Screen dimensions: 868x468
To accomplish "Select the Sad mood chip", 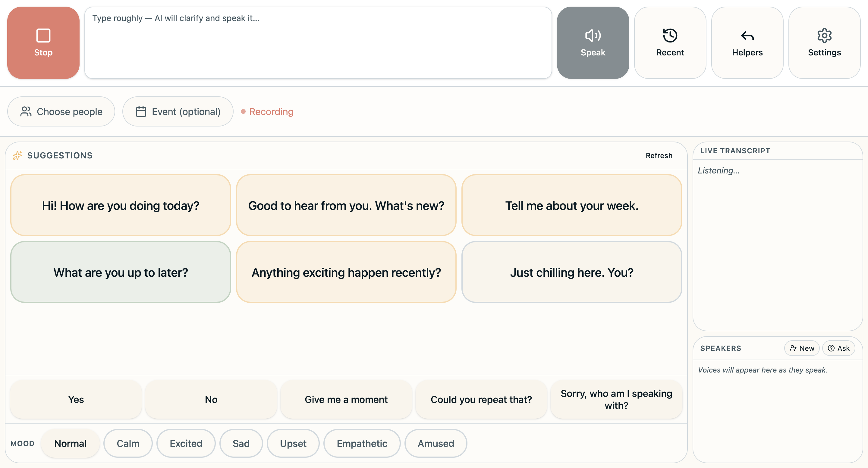I will click(x=241, y=443).
